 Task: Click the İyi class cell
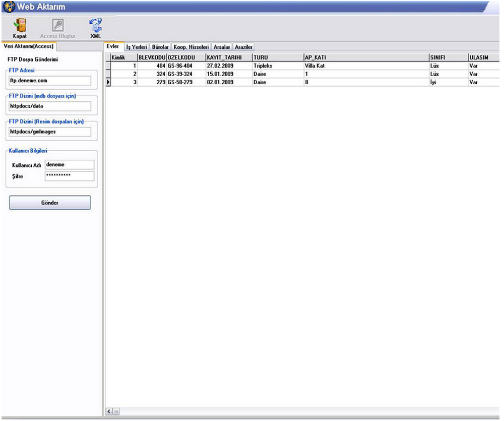click(x=449, y=82)
